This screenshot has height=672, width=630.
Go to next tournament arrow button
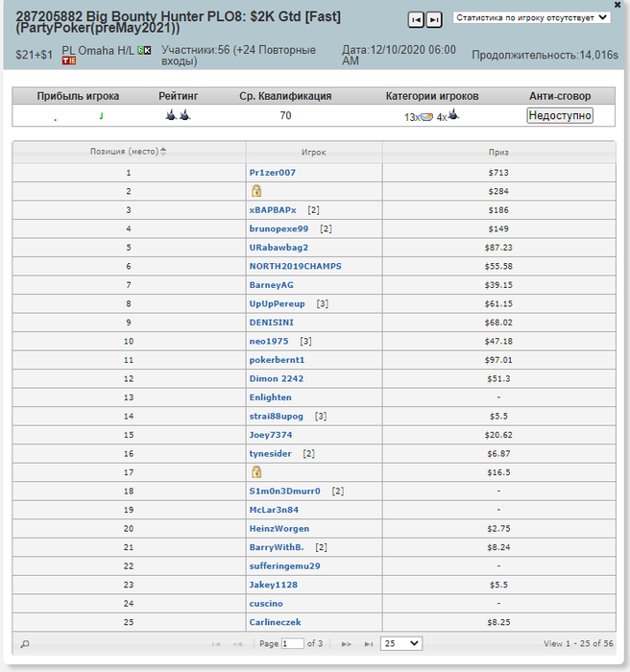click(434, 20)
